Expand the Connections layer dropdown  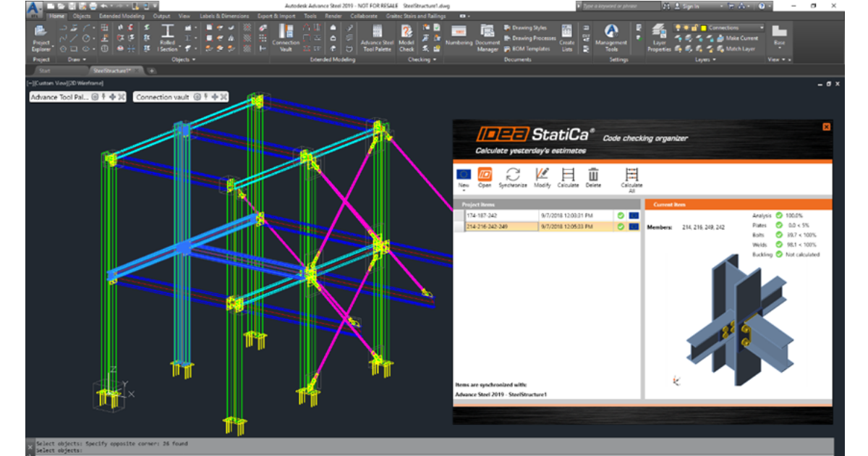[761, 28]
